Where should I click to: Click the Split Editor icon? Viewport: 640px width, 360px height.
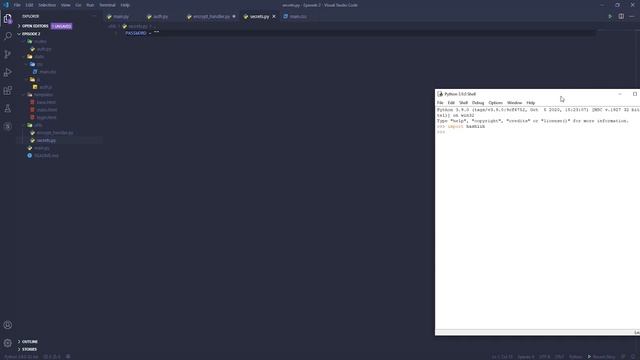[x=621, y=16]
